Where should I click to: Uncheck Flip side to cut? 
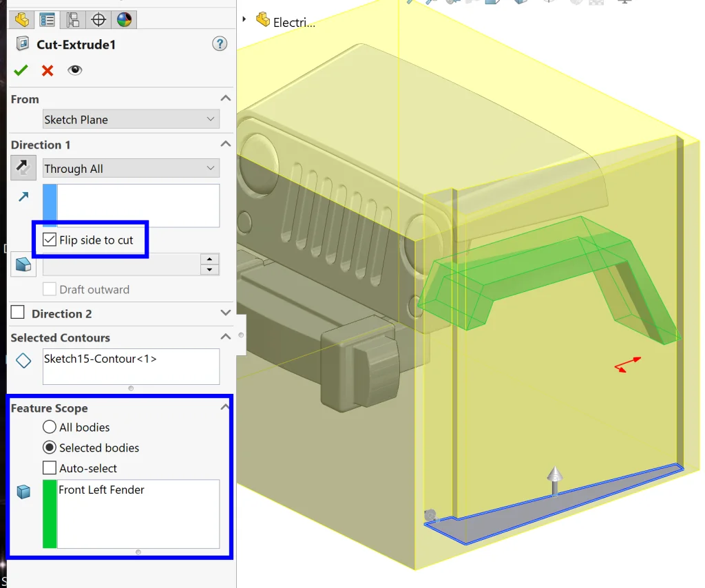[x=50, y=240]
